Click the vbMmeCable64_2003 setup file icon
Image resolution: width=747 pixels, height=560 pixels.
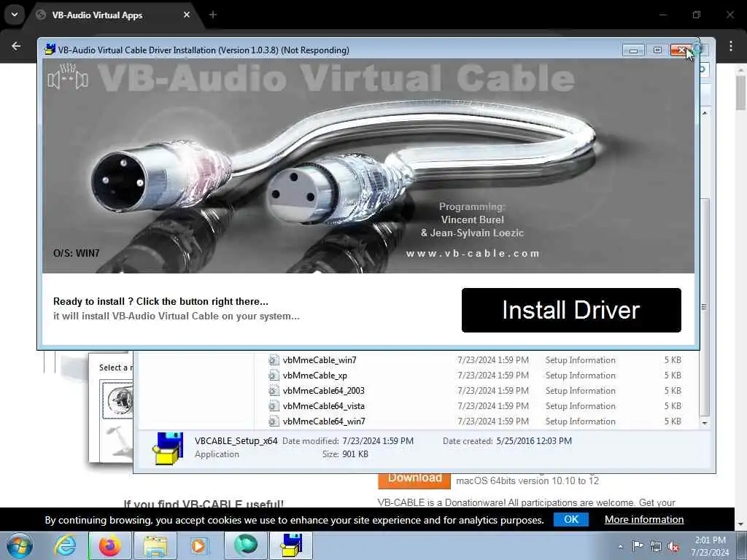click(x=274, y=391)
